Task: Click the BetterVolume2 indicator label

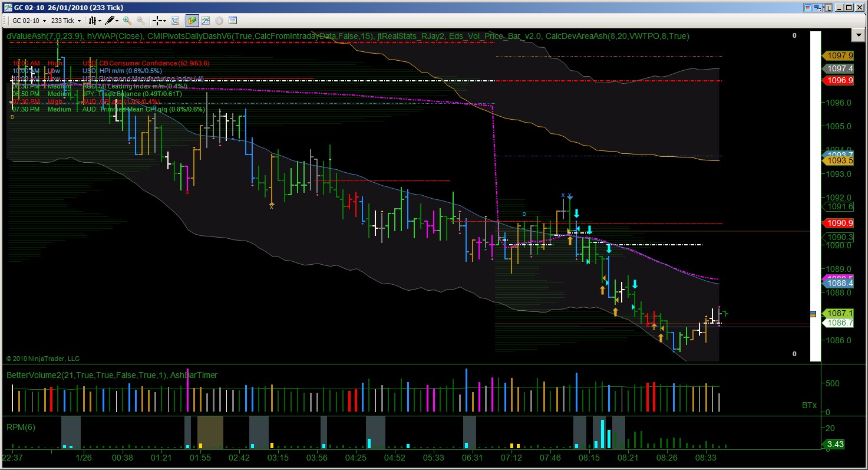Action: pos(111,375)
